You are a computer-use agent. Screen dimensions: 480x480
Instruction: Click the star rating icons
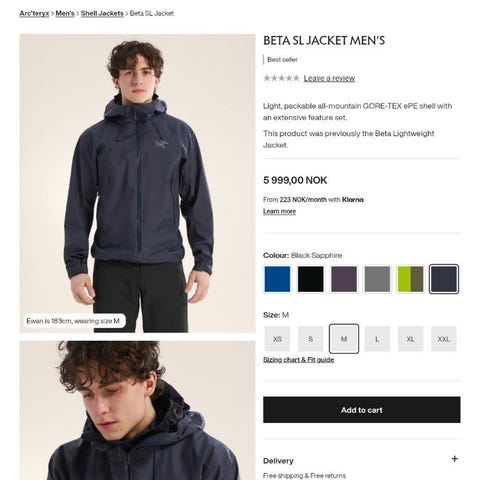281,78
